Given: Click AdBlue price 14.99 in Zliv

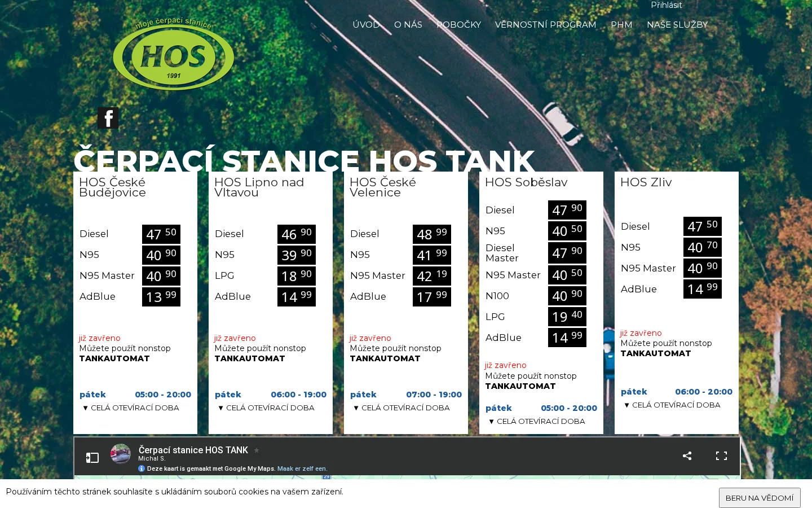Looking at the screenshot, I should click(x=703, y=289).
